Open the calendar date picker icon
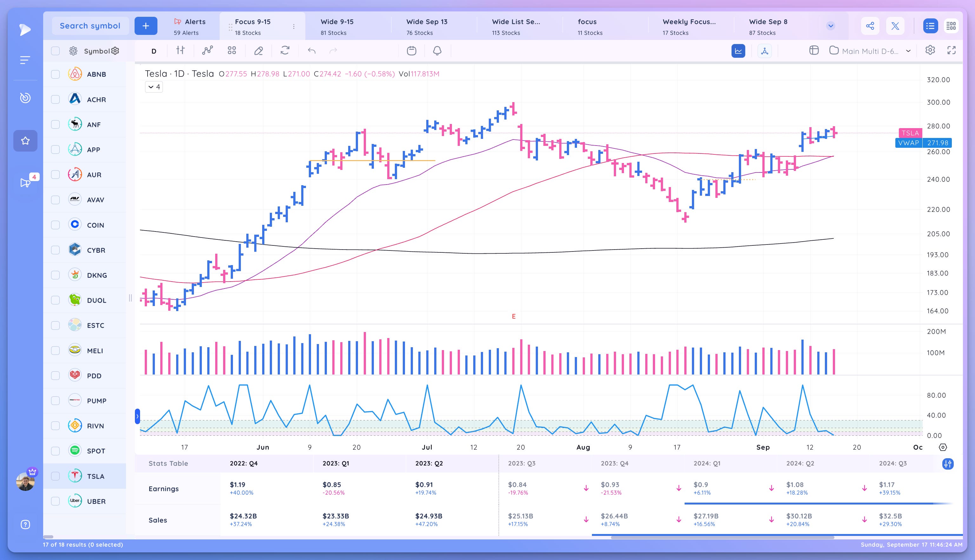 pos(411,51)
